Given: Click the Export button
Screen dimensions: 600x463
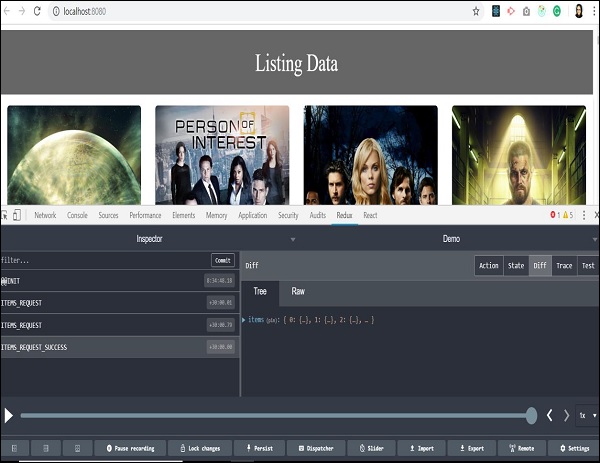Looking at the screenshot, I should pyautogui.click(x=471, y=448).
